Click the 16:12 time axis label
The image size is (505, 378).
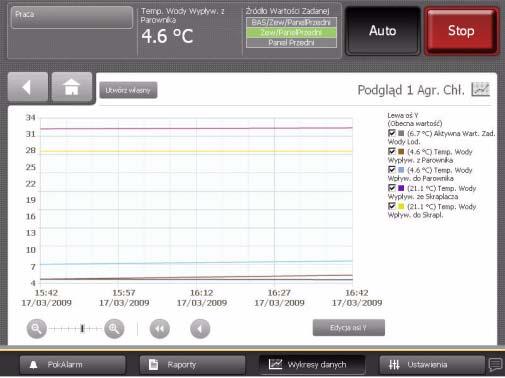[x=202, y=293]
